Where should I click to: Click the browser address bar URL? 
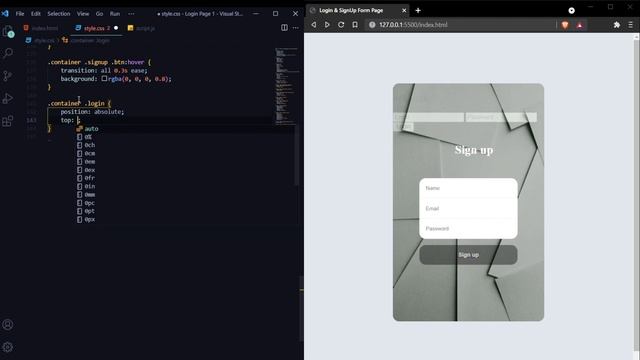(413, 24)
